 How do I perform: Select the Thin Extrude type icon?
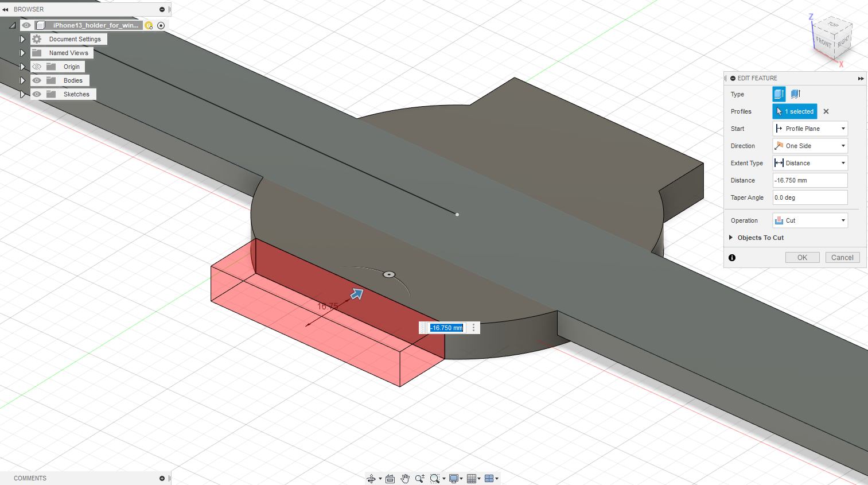click(x=795, y=94)
